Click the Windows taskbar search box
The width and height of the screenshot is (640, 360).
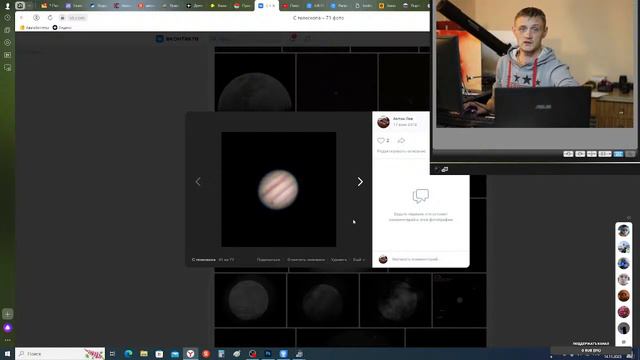(x=60, y=353)
